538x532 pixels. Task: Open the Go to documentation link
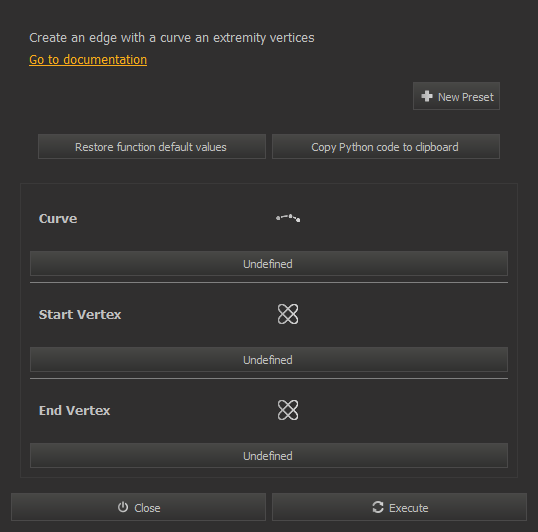pos(88,60)
